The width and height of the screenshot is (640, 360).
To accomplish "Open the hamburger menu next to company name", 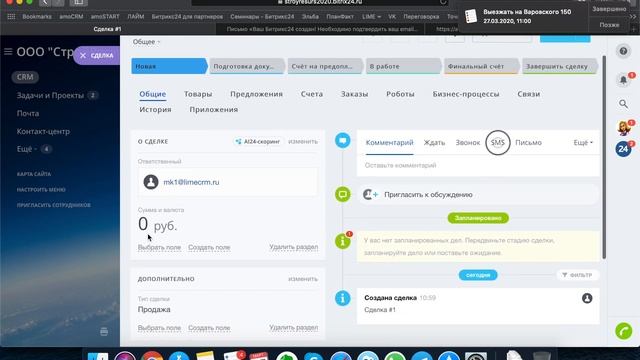I will pyautogui.click(x=8, y=51).
